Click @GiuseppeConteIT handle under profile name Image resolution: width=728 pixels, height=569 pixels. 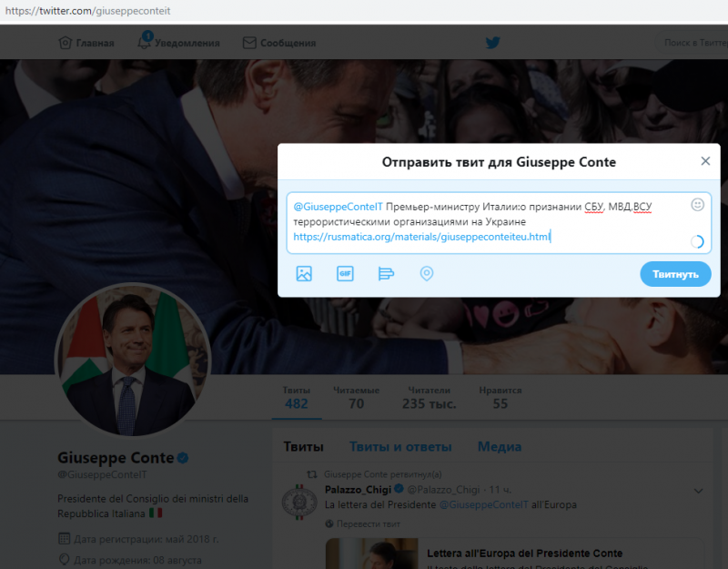(102, 474)
